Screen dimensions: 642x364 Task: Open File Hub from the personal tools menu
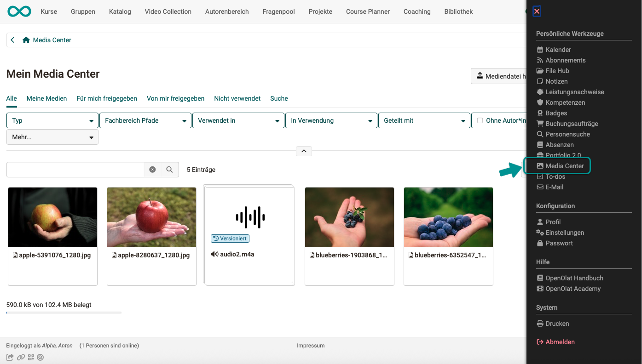(555, 70)
